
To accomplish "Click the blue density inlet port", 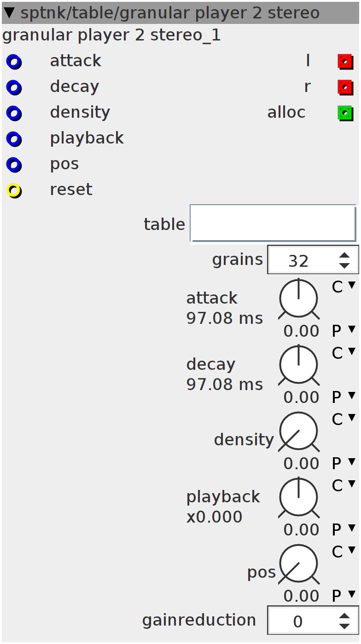I will (x=14, y=113).
